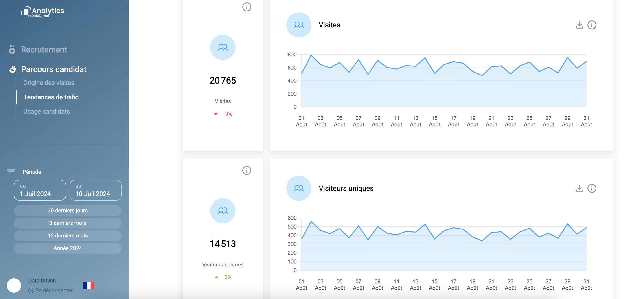Image resolution: width=644 pixels, height=299 pixels.
Task: Click Se déconnecter link
Action: click(53, 290)
